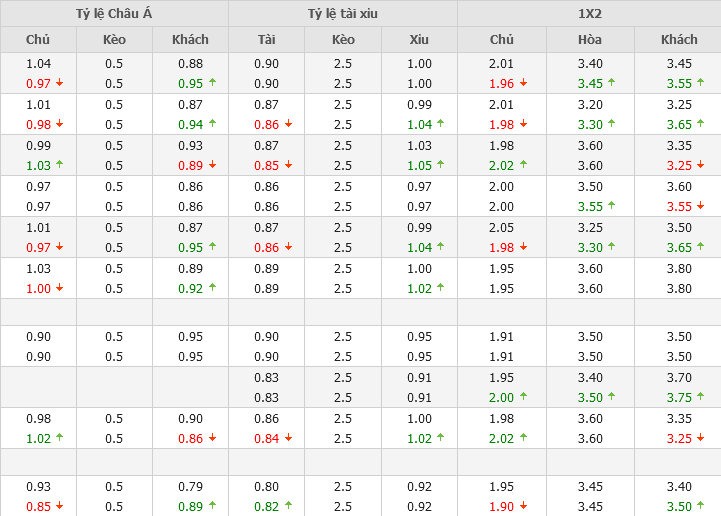Screen dimensions: 721x516
Task: Click the green up arrow beside 1.05
Action: (x=441, y=165)
